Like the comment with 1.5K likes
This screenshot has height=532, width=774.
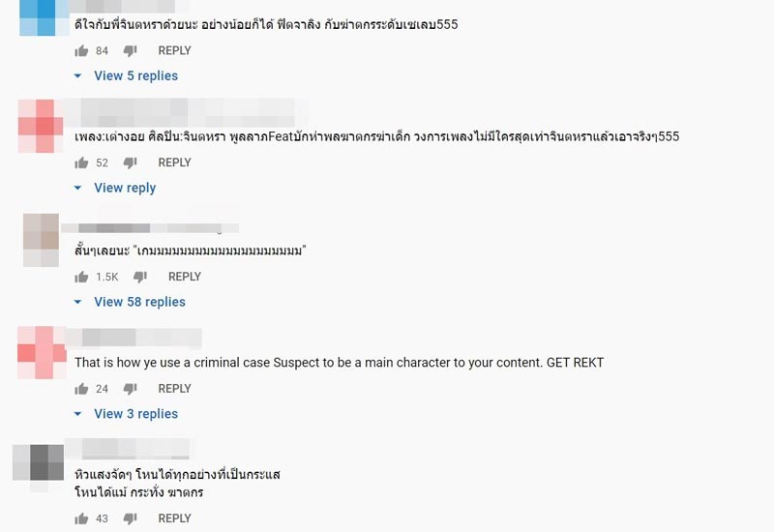pos(82,277)
